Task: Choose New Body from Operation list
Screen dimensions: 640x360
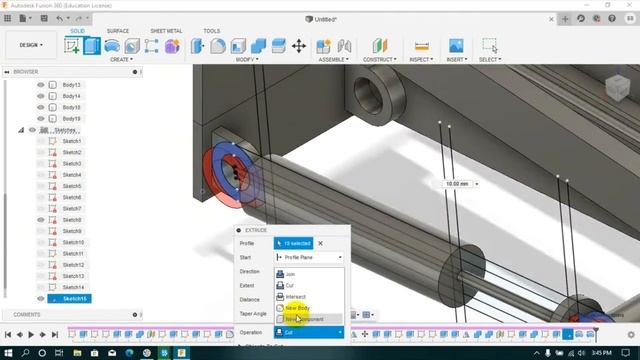Action: point(309,308)
